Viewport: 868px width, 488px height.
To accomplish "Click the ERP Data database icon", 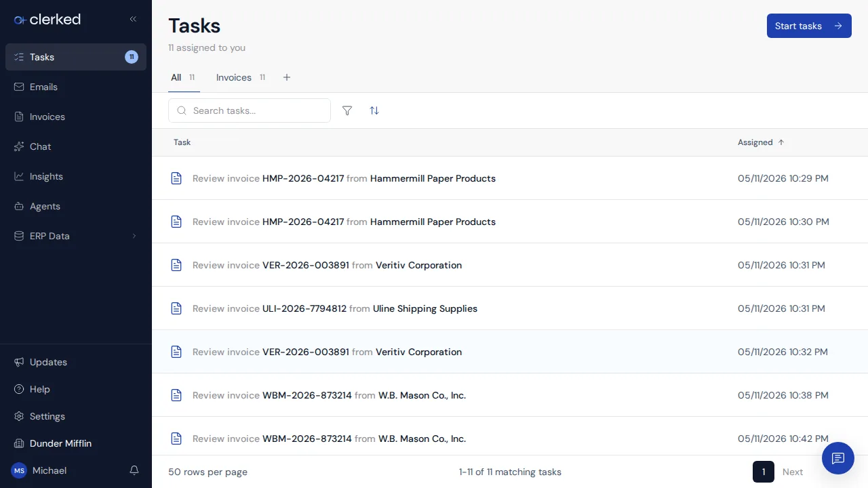I will (x=19, y=236).
